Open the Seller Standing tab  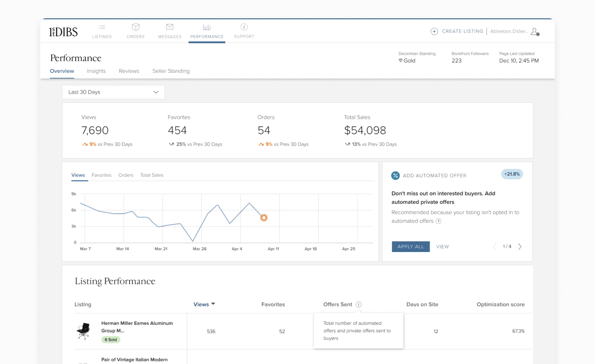point(171,71)
